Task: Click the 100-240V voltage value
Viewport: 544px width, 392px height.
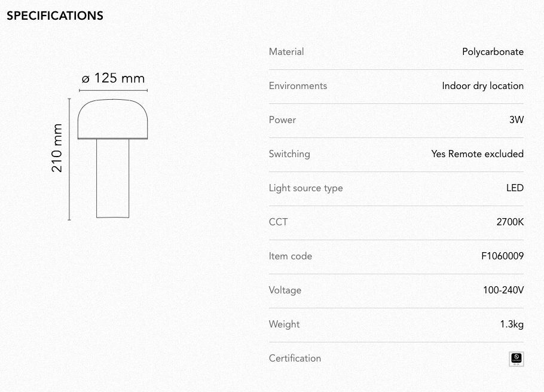Action: (x=503, y=290)
